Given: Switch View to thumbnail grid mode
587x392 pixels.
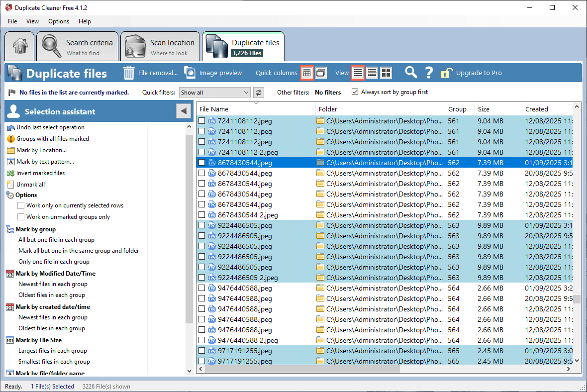Looking at the screenshot, I should (386, 73).
